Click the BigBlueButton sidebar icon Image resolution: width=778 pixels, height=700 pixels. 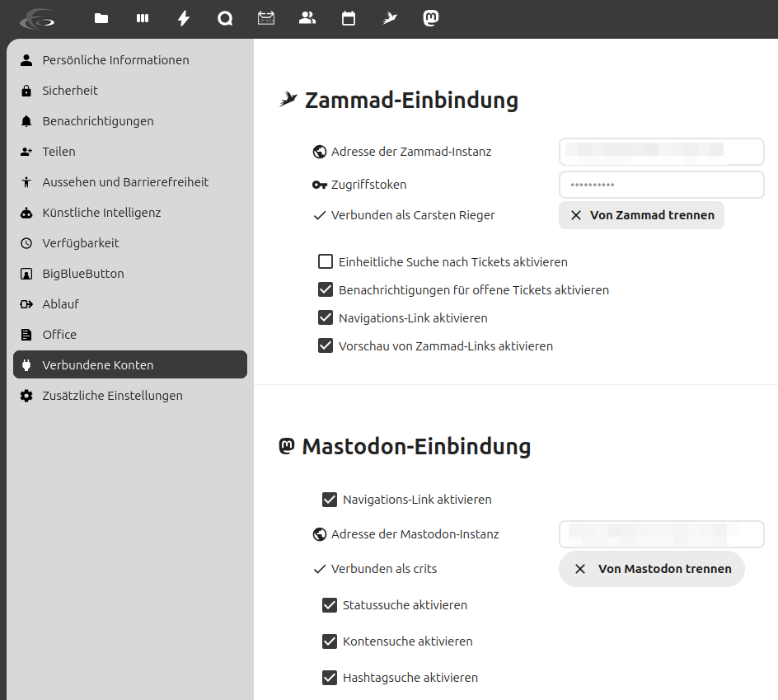pyautogui.click(x=26, y=274)
